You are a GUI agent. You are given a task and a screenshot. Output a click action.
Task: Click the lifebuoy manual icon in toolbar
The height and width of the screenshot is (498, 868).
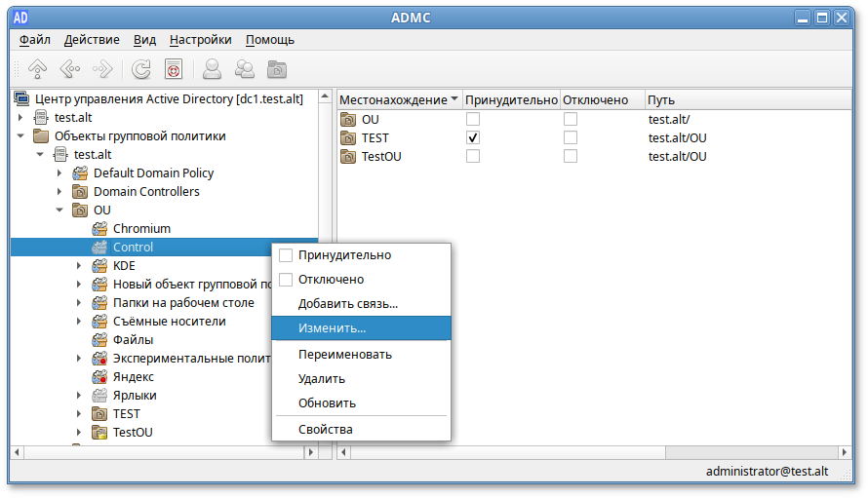click(174, 69)
